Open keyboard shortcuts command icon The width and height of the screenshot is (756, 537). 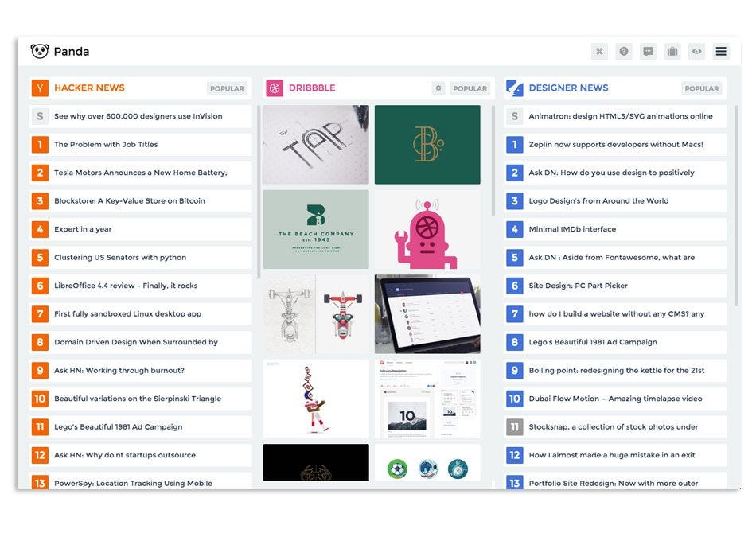pyautogui.click(x=599, y=51)
